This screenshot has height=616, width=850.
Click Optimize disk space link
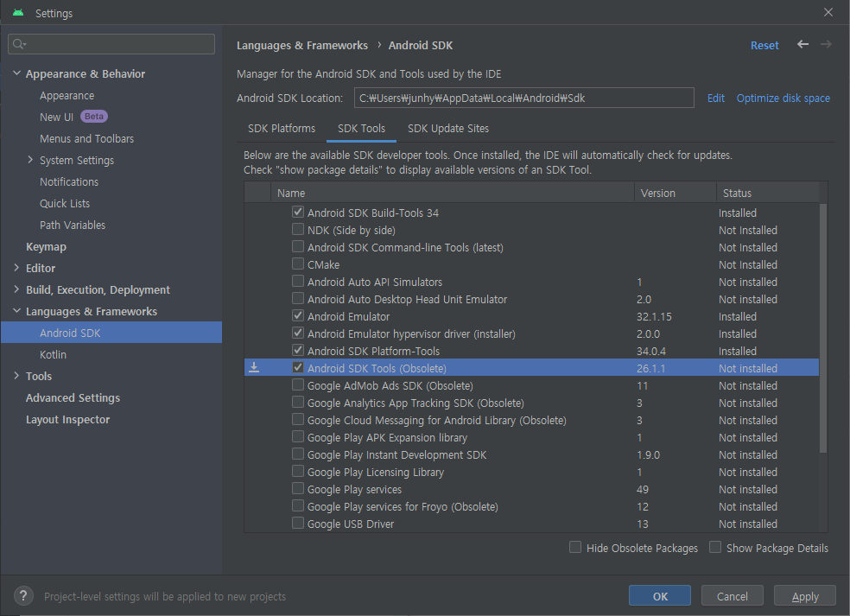coord(783,98)
